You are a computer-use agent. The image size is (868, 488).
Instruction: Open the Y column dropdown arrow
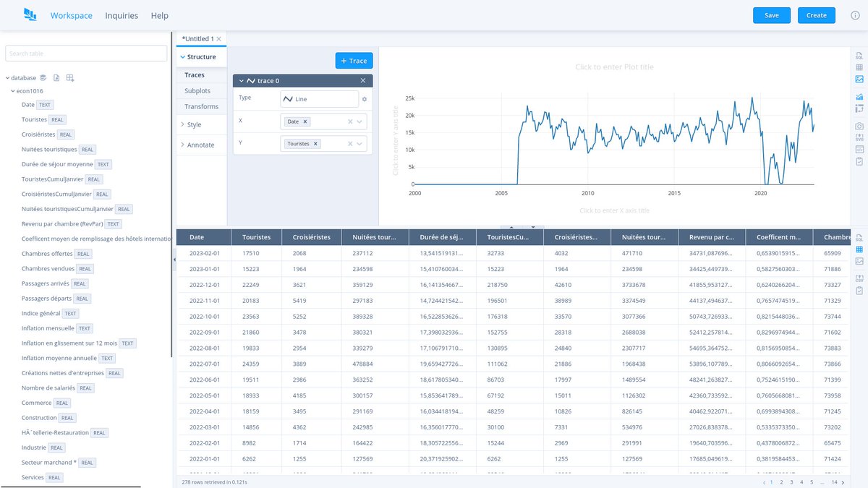pyautogui.click(x=359, y=144)
